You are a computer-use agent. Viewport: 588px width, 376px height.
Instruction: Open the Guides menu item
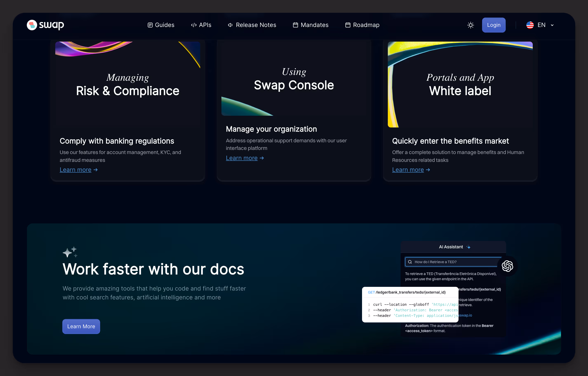pos(161,25)
